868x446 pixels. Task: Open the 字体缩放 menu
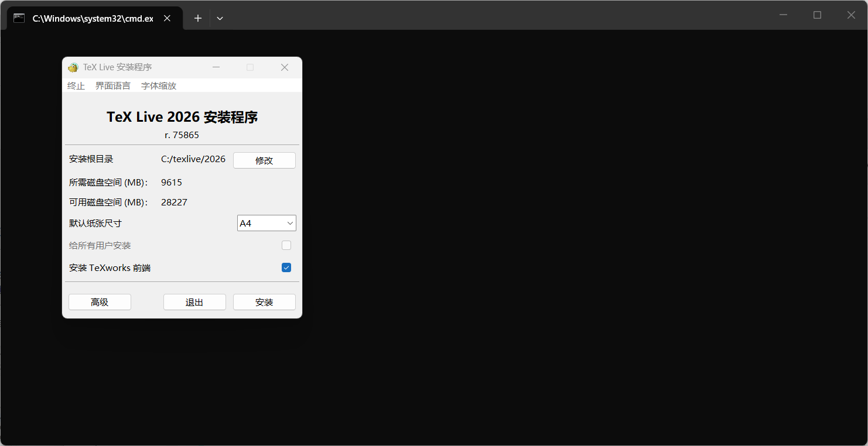pyautogui.click(x=159, y=86)
